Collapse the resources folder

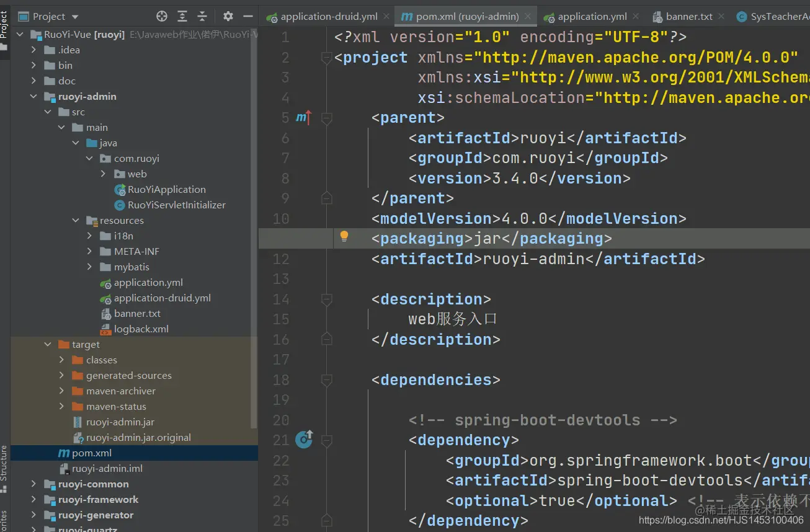[x=76, y=221]
